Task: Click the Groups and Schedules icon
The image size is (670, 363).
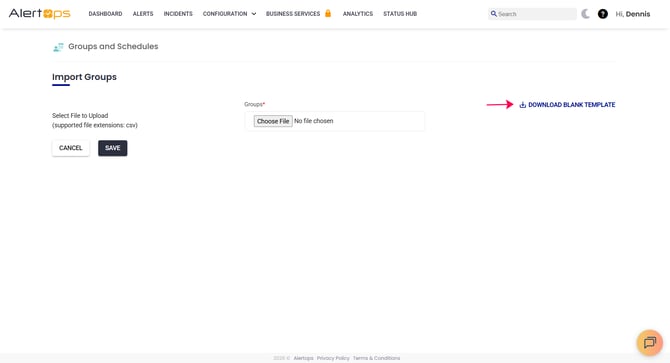Action: pyautogui.click(x=58, y=47)
